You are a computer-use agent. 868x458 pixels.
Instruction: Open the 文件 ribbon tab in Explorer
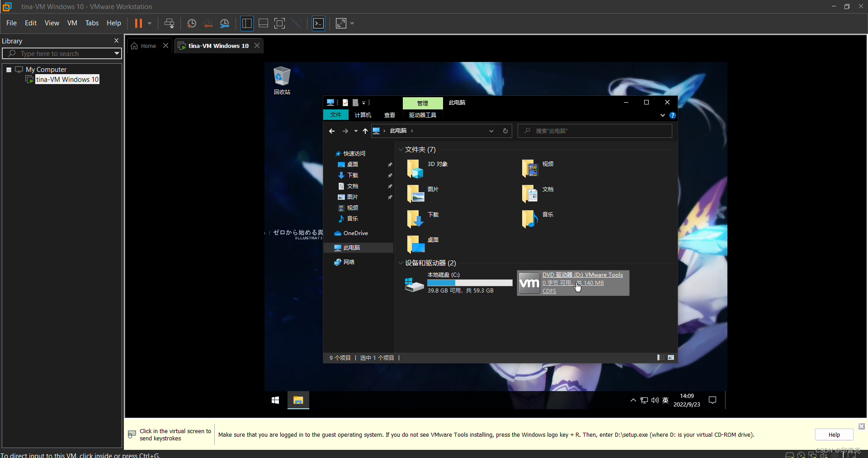336,115
